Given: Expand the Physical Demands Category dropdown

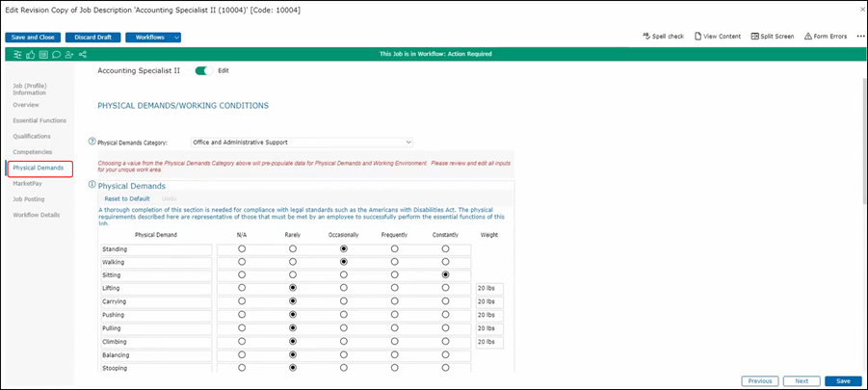Looking at the screenshot, I should (302, 143).
